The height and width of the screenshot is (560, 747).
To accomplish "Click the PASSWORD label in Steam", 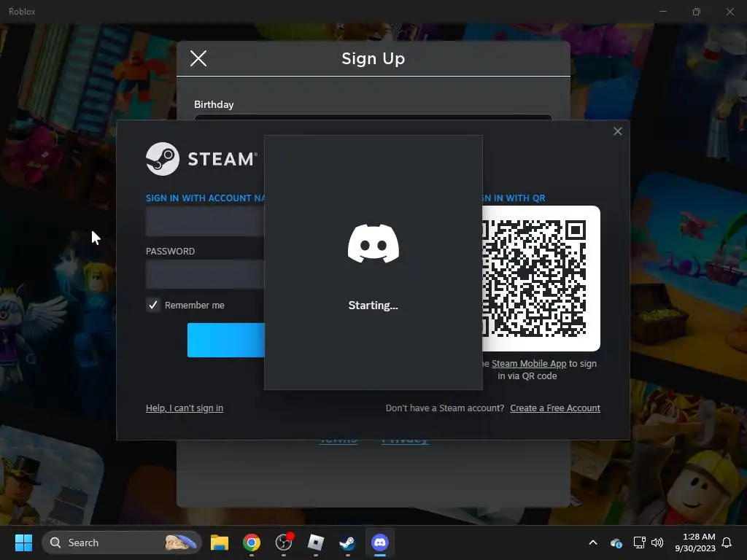I will 170,252.
